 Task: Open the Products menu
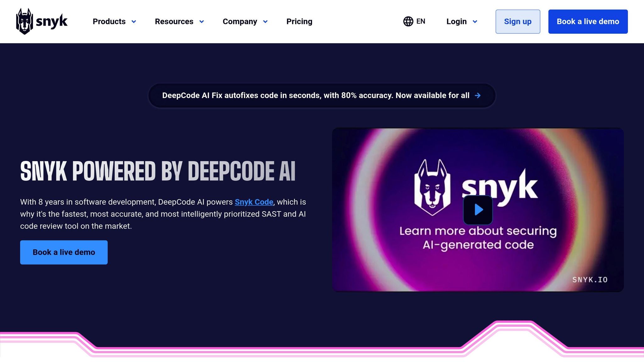point(109,21)
